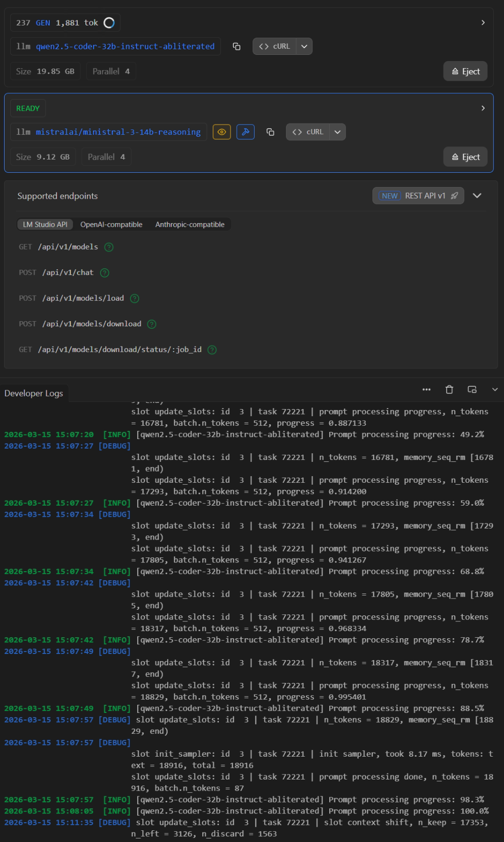Open help for POST /api/v1/chat

point(105,273)
